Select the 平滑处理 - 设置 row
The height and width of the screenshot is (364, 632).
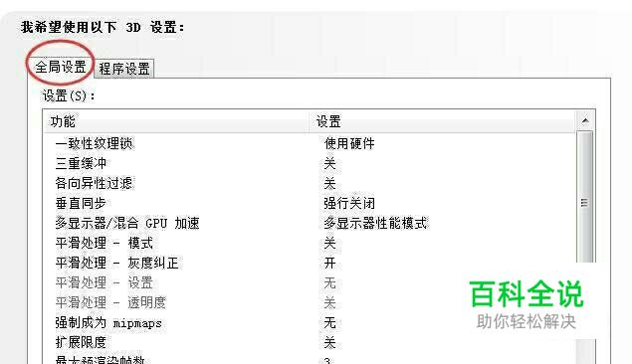pyautogui.click(x=310, y=282)
